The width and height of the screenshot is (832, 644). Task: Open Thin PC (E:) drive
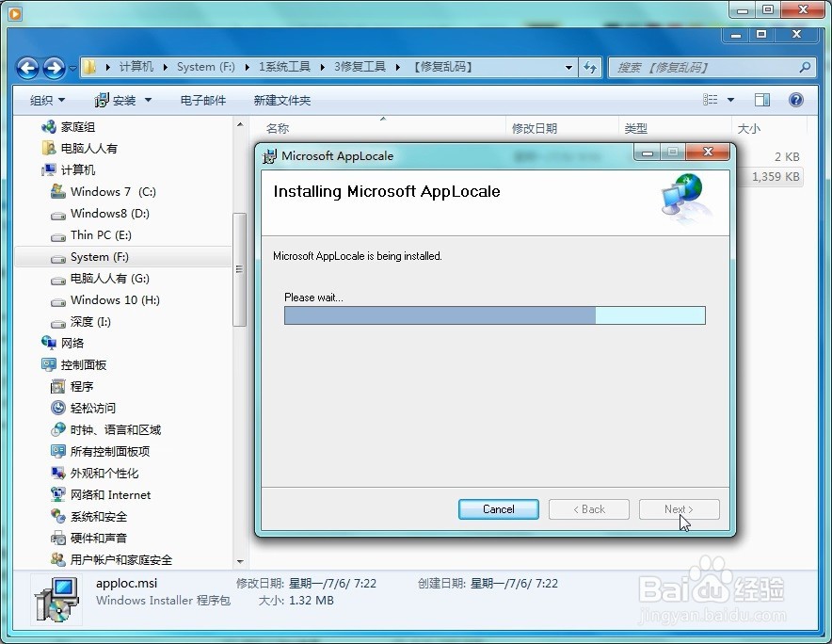pyautogui.click(x=91, y=235)
